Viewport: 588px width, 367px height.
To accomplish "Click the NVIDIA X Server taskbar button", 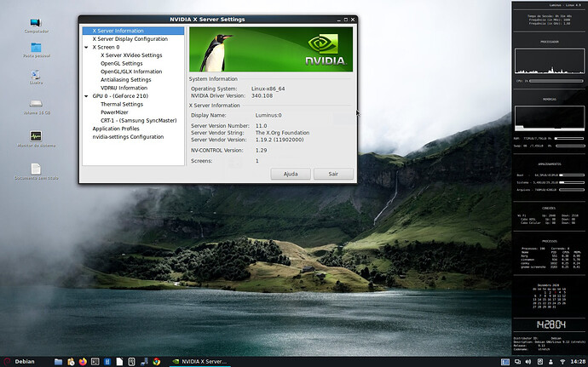I will pos(199,360).
